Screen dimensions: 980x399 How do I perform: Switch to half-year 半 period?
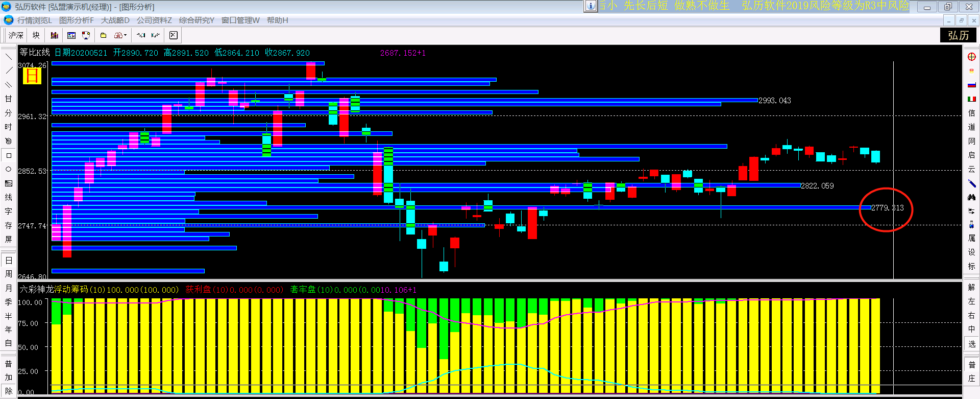click(9, 316)
